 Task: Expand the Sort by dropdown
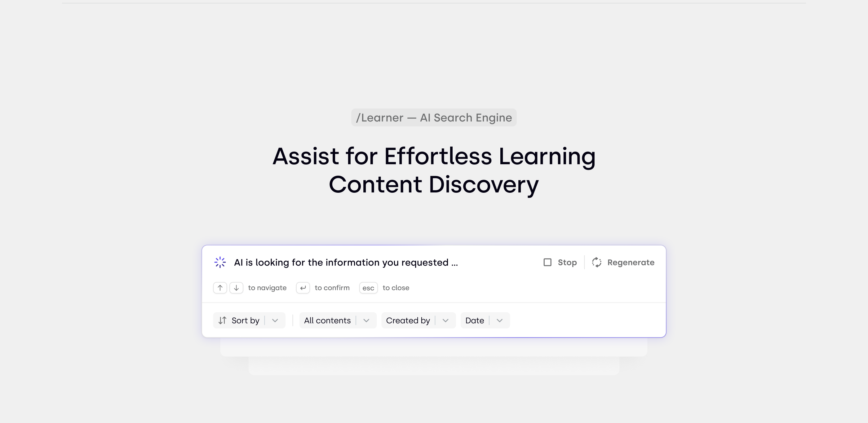tap(275, 320)
